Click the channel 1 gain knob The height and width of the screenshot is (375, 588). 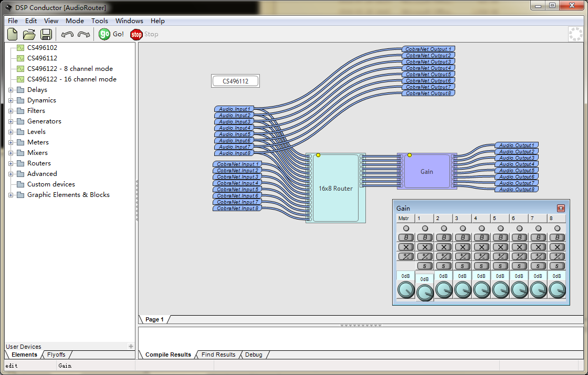[x=425, y=293]
